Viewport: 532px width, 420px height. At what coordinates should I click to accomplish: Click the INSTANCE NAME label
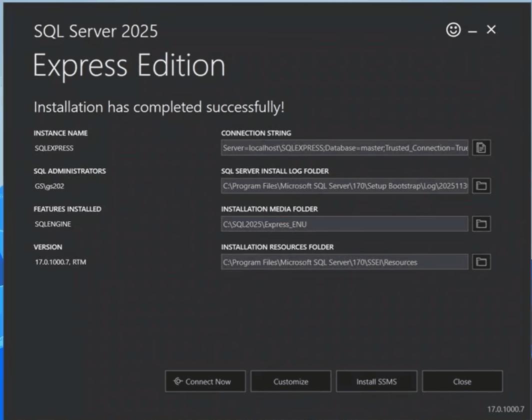pyautogui.click(x=60, y=133)
